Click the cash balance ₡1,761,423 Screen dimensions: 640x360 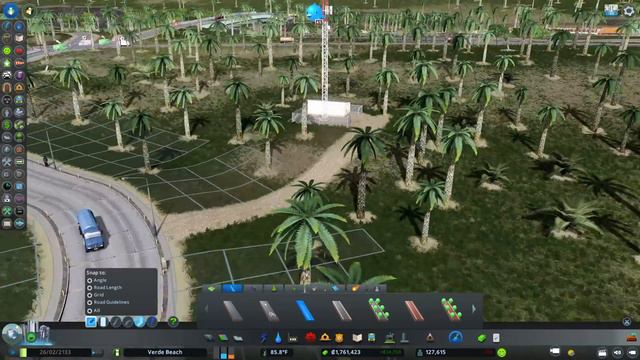click(x=345, y=352)
